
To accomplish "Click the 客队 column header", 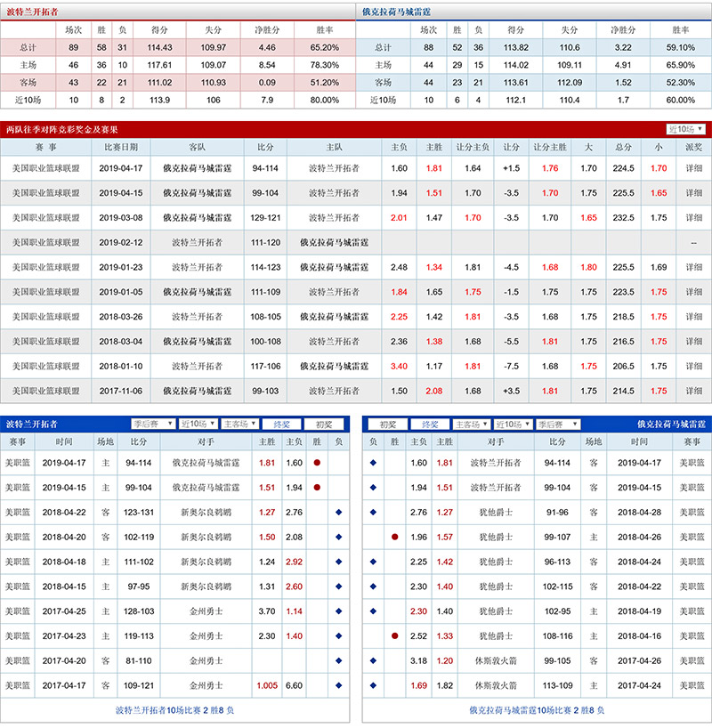I will 197,147.
